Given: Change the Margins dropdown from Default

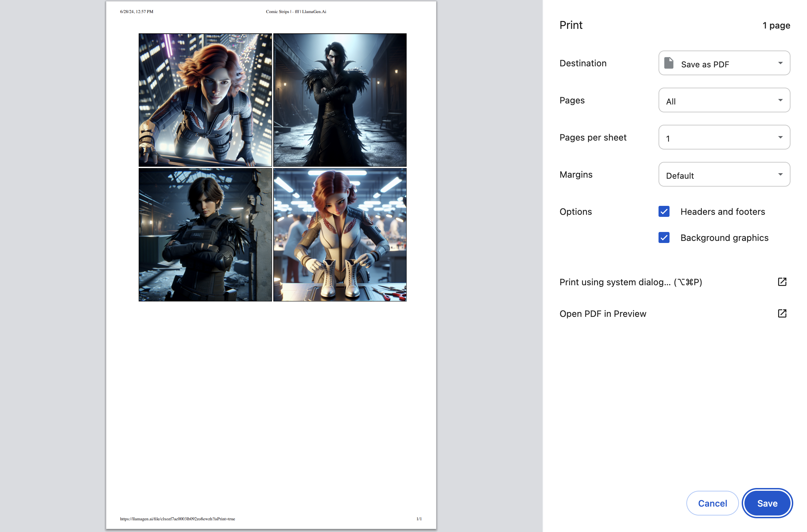Looking at the screenshot, I should (724, 175).
